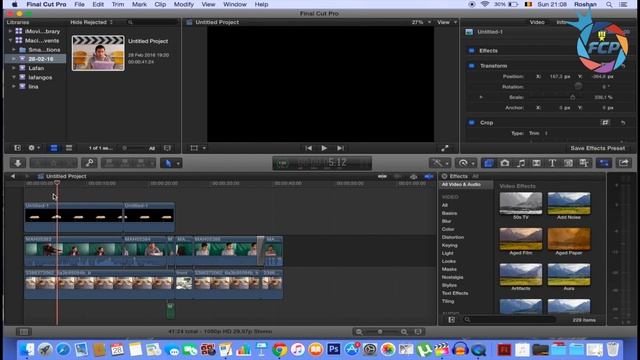The height and width of the screenshot is (360, 640).
Task: Open the Photos browser camera icon
Action: pyautogui.click(x=505, y=163)
